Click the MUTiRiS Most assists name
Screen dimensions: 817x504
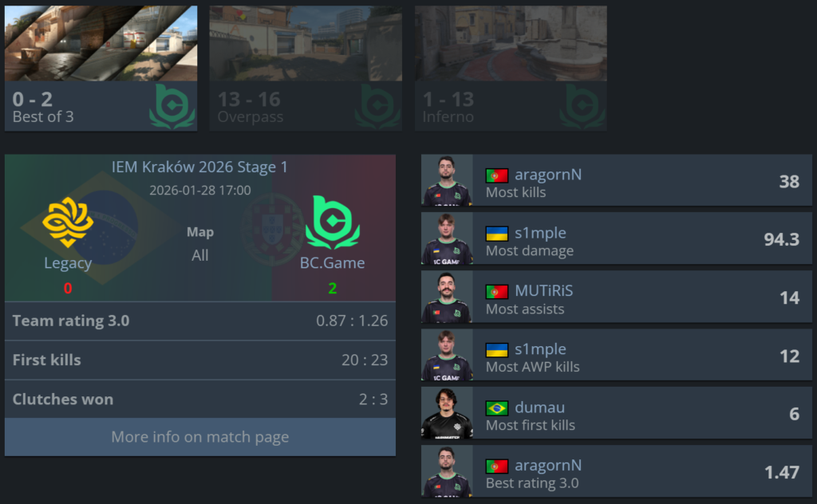pos(543,291)
